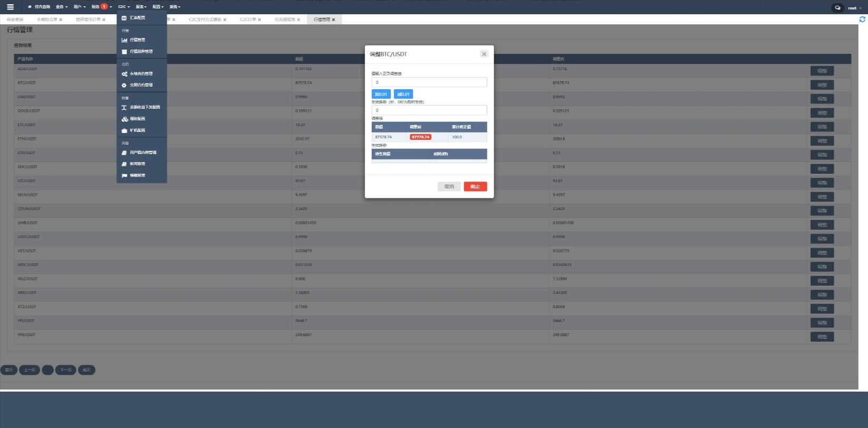Expand the 用户 dropdown in navbar

[x=79, y=7]
